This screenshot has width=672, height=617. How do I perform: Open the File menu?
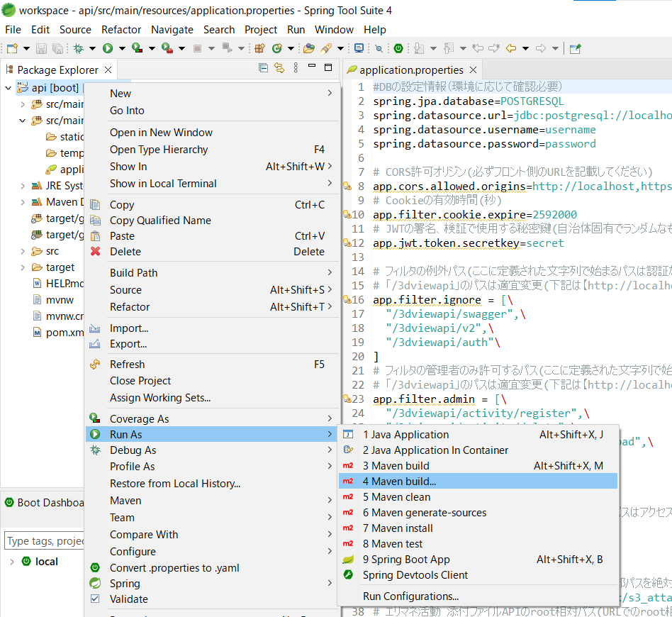tap(13, 30)
